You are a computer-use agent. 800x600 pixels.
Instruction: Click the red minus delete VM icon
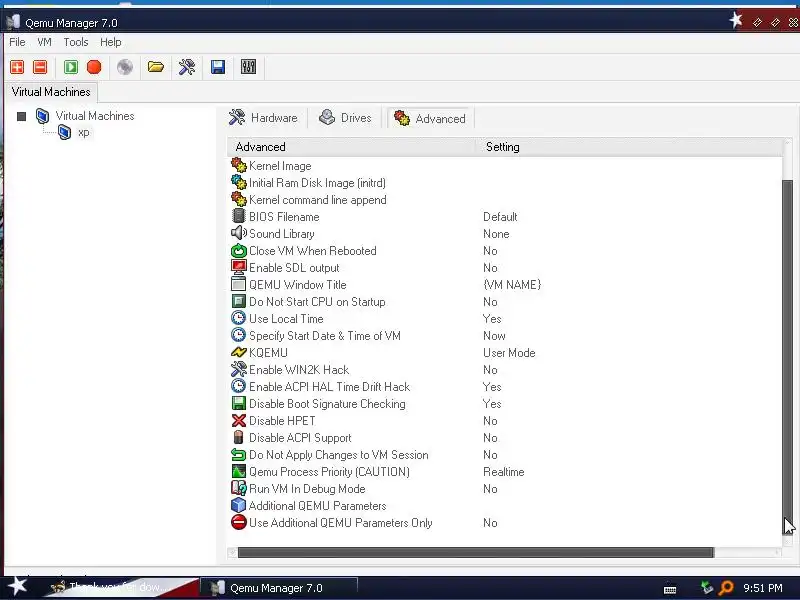point(40,67)
